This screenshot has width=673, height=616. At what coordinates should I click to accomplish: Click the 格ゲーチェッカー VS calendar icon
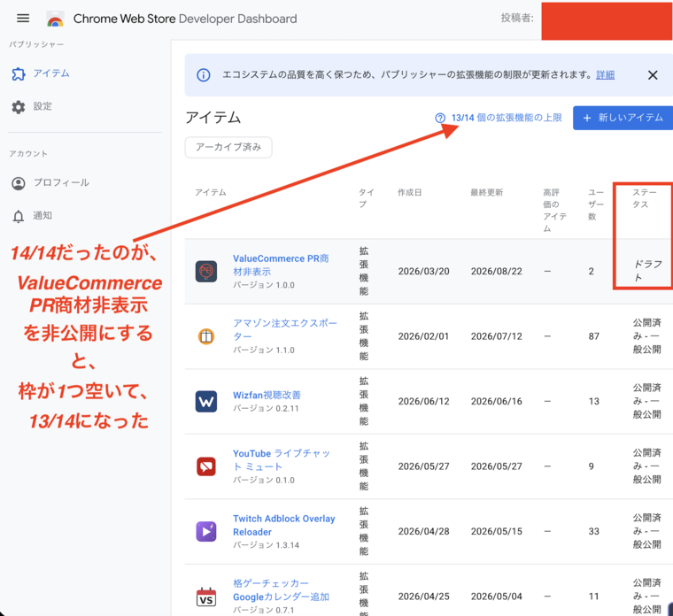click(206, 597)
